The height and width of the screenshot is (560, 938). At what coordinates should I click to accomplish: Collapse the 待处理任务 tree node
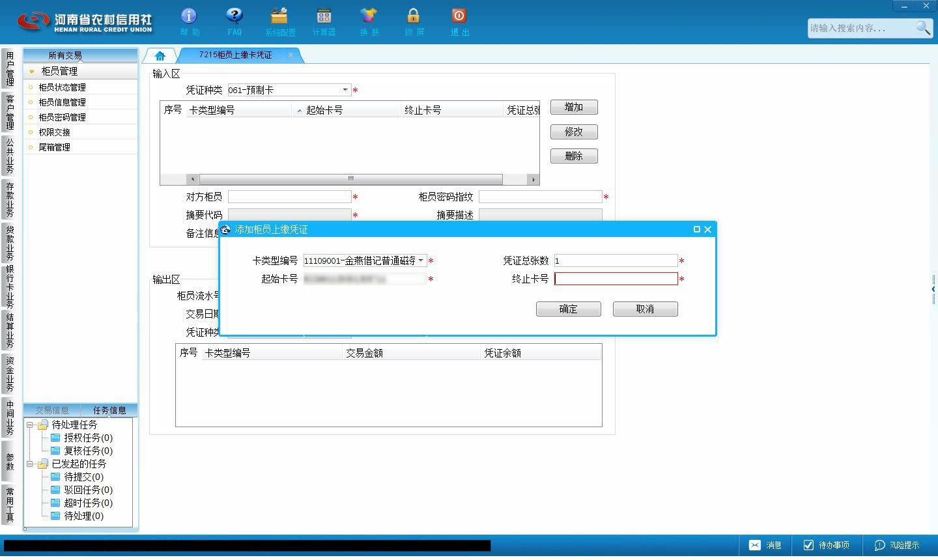tap(29, 425)
